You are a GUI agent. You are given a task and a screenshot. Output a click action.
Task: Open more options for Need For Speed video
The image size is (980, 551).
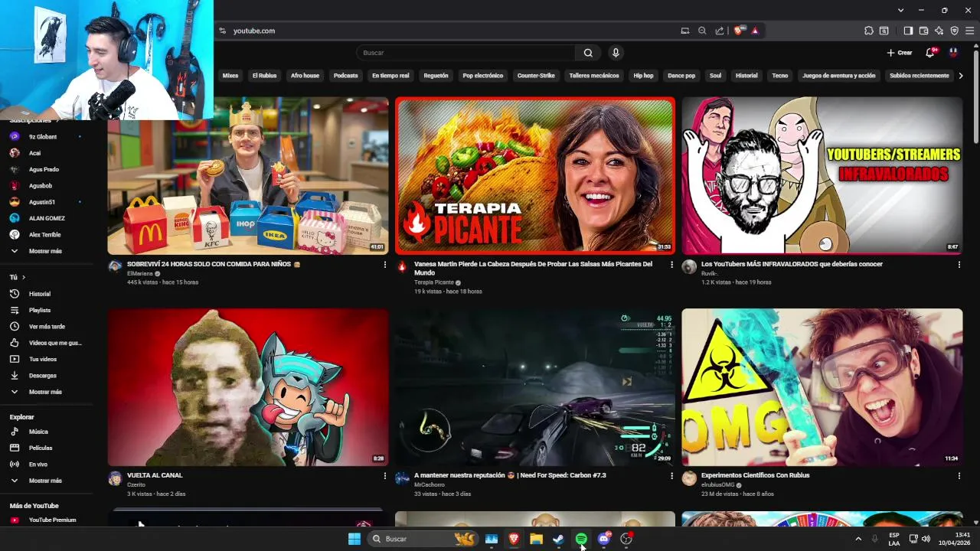tap(672, 475)
